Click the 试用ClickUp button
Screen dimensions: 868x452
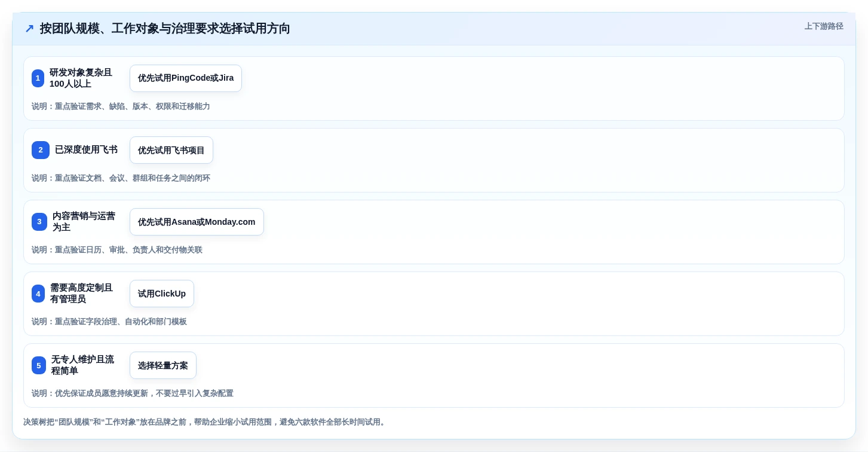[162, 294]
